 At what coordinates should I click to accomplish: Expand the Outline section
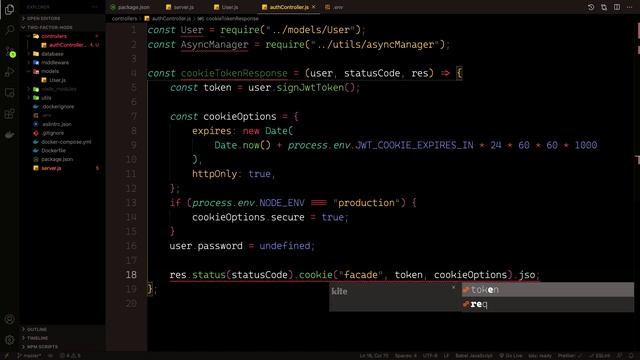click(x=61, y=329)
